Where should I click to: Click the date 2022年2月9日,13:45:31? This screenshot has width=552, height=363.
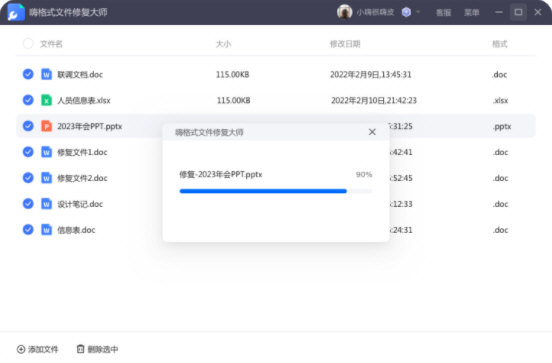pyautogui.click(x=371, y=75)
